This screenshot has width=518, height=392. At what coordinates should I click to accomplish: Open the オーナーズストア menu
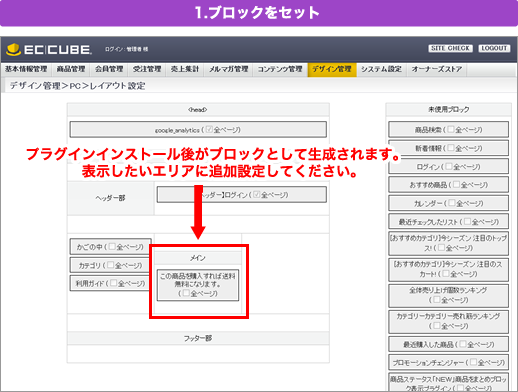click(x=437, y=69)
